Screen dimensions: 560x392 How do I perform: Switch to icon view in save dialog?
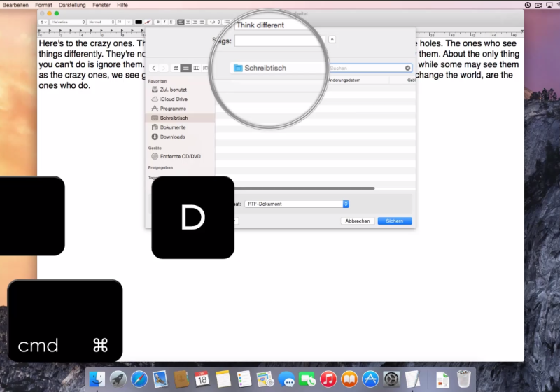176,68
